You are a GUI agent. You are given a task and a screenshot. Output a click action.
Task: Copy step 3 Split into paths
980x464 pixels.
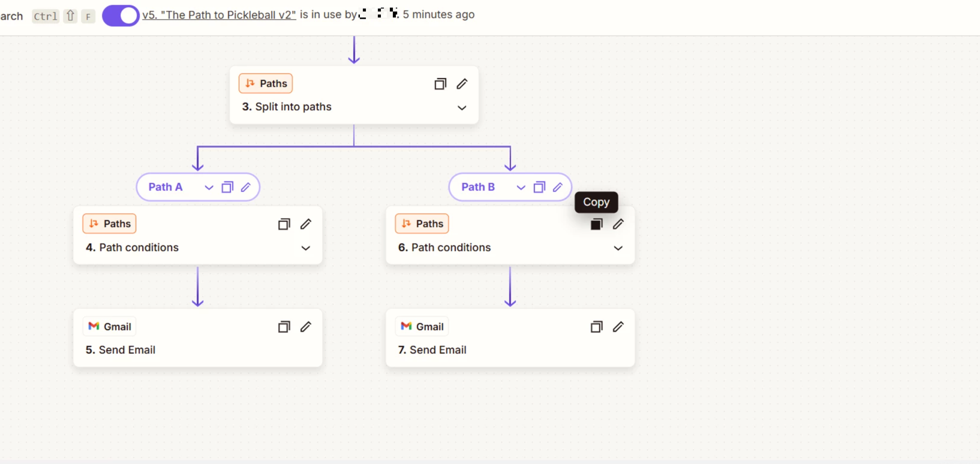[x=440, y=84]
